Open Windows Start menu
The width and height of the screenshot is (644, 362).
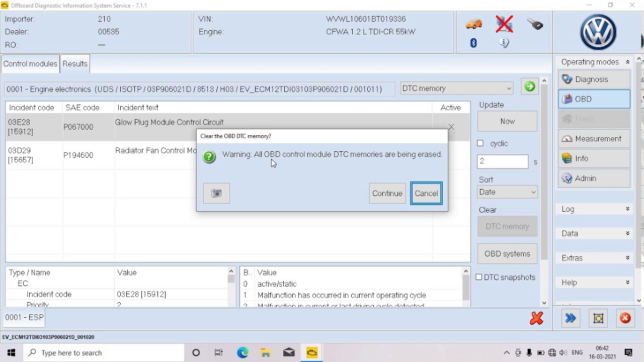pyautogui.click(x=11, y=352)
